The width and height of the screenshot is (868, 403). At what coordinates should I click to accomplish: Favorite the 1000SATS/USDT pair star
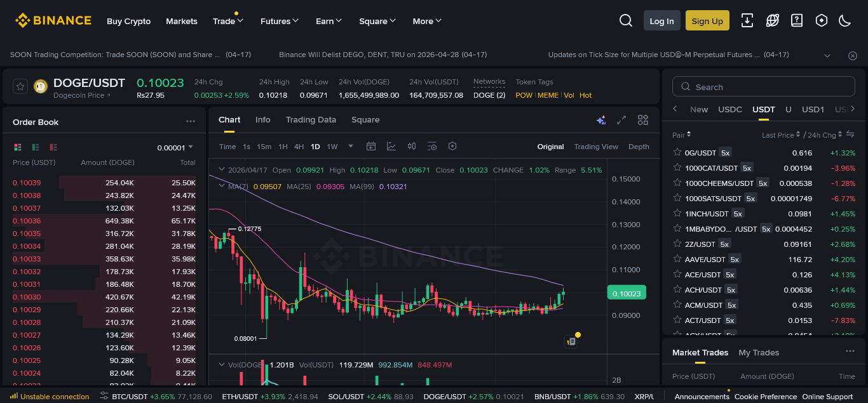click(x=677, y=198)
